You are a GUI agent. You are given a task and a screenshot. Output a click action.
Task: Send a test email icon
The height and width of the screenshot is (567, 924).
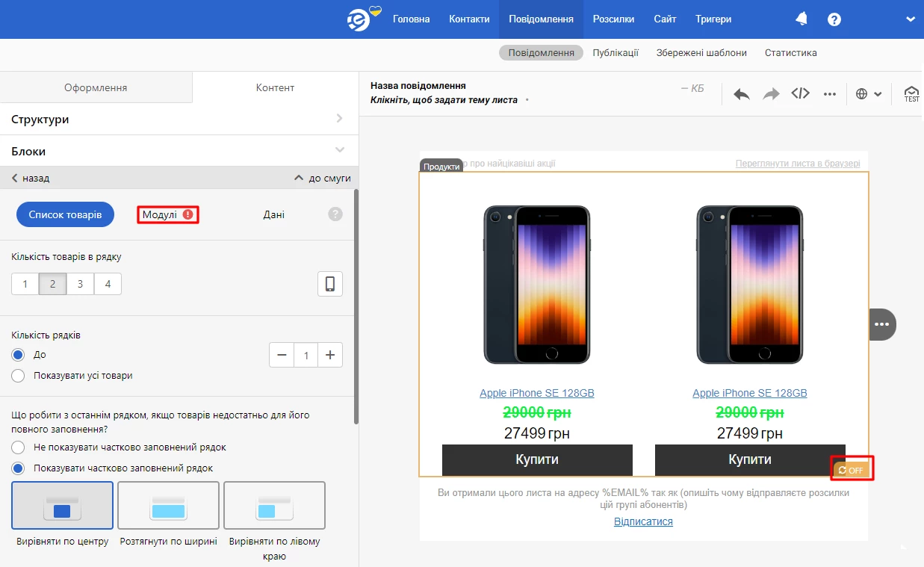(x=911, y=93)
